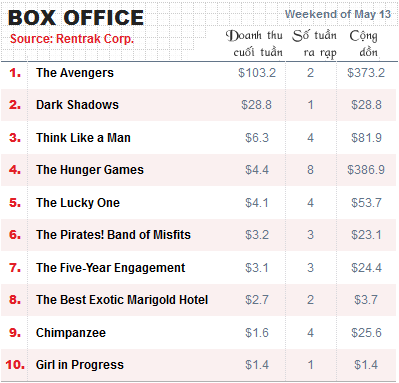Click The Avengers $103.2 weekend gross
Screen dimensions: 399x383
tap(257, 73)
